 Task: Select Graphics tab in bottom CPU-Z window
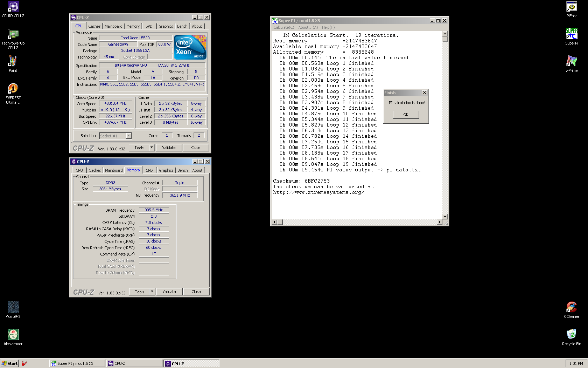tap(166, 170)
